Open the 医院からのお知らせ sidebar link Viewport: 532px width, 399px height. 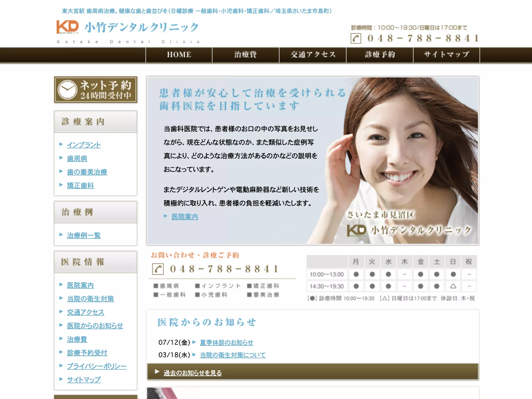[x=95, y=325]
